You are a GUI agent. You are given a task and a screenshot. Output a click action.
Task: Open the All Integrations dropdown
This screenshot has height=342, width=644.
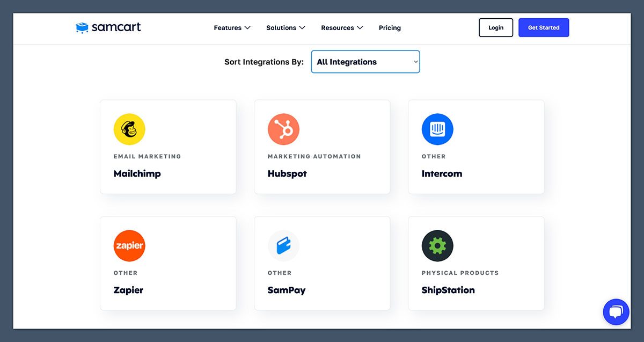(365, 62)
